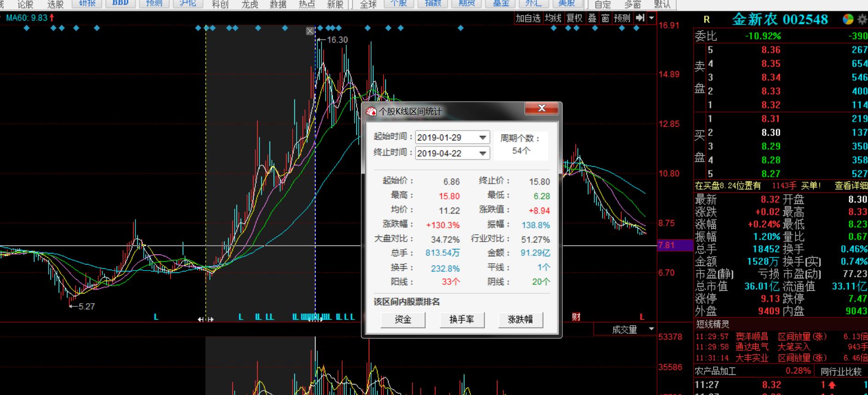
Task: Click the 农产品加工 sector label
Action: pyautogui.click(x=716, y=371)
